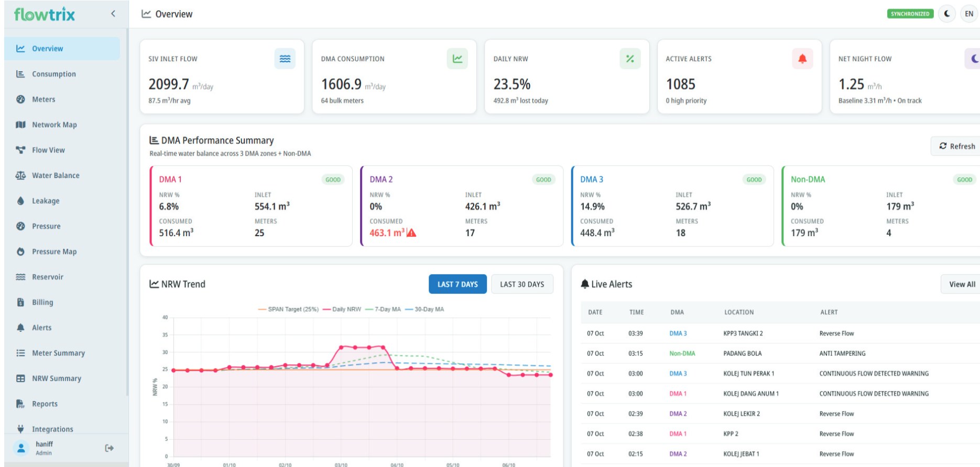Select the Pressure menu item
The height and width of the screenshot is (467, 980).
tap(46, 226)
